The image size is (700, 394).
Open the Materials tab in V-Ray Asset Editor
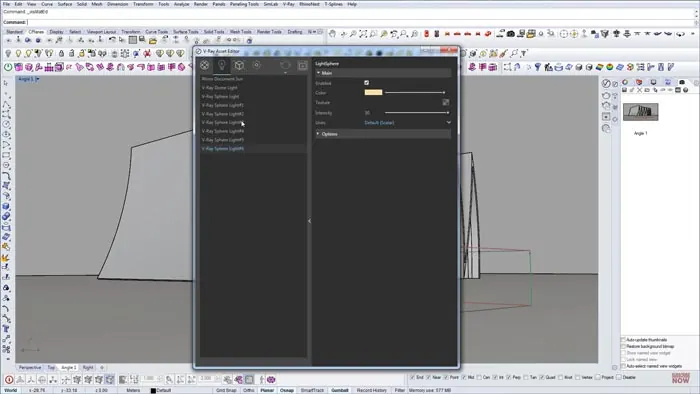(x=204, y=66)
